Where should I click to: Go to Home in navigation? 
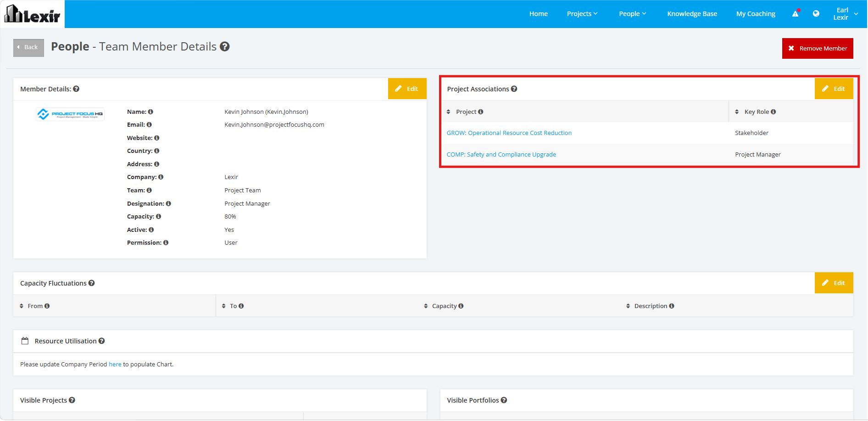click(539, 14)
